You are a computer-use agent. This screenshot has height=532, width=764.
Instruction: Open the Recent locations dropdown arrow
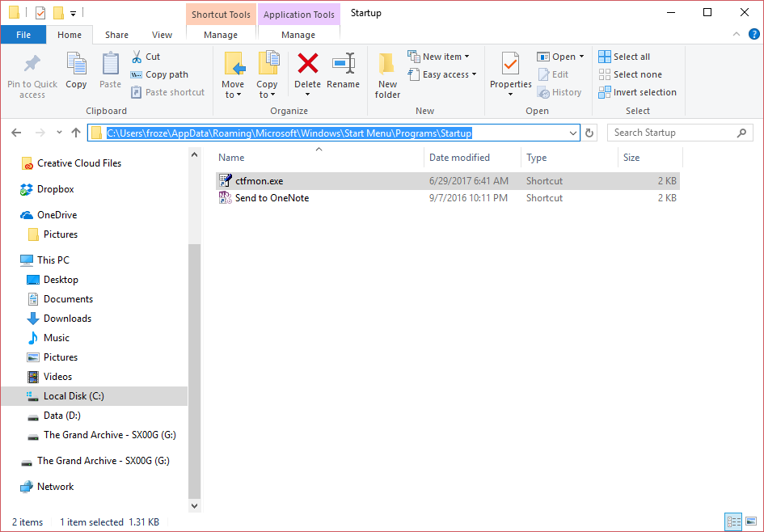pos(59,133)
